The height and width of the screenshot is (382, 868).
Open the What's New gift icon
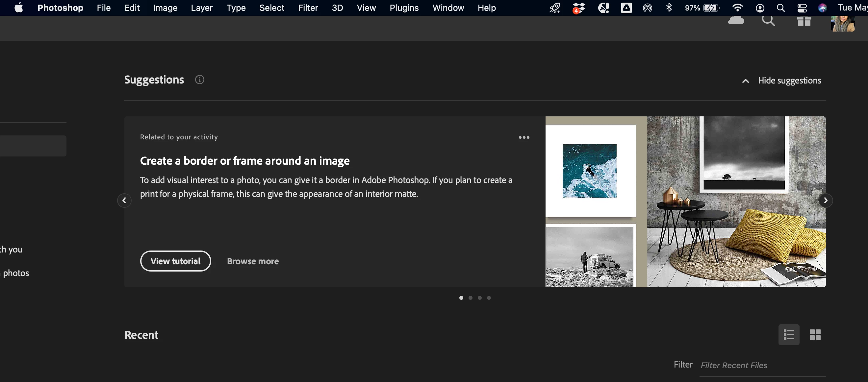click(804, 21)
